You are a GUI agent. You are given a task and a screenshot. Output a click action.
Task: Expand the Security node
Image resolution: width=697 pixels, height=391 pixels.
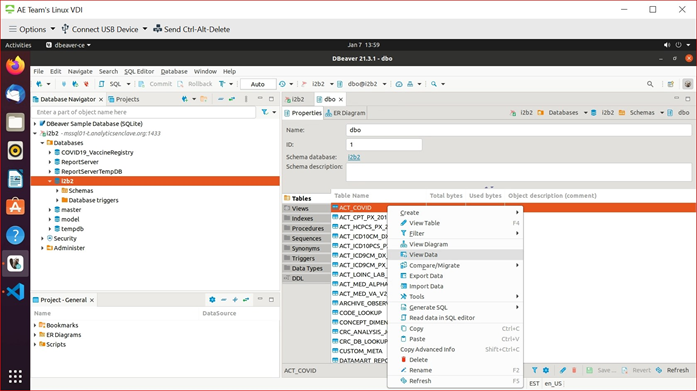43,239
